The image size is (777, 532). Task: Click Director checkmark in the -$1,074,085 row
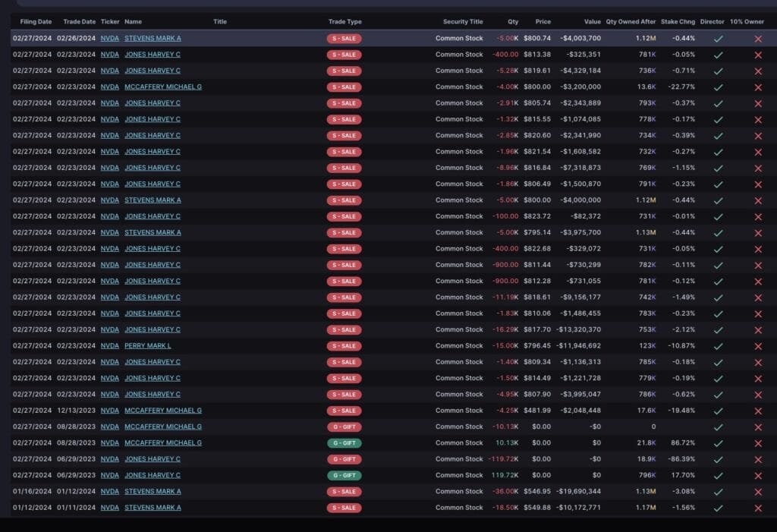pyautogui.click(x=718, y=119)
